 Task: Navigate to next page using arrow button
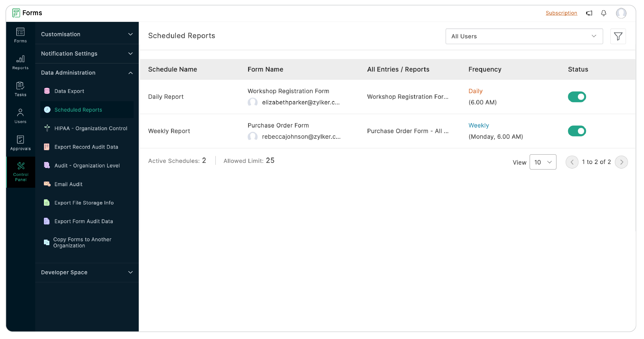point(622,161)
